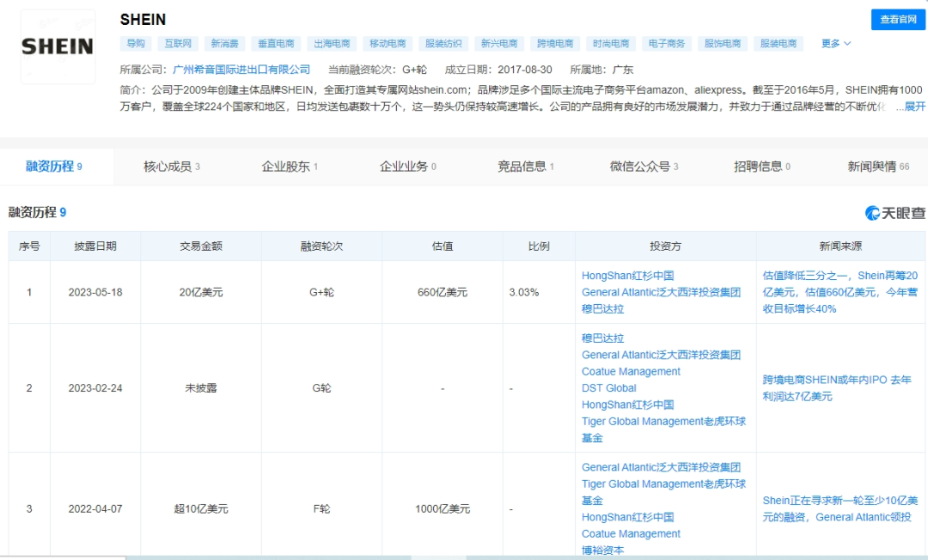This screenshot has height=560, width=928.
Task: Click the 超10亿美元 amount cell
Action: [x=200, y=508]
